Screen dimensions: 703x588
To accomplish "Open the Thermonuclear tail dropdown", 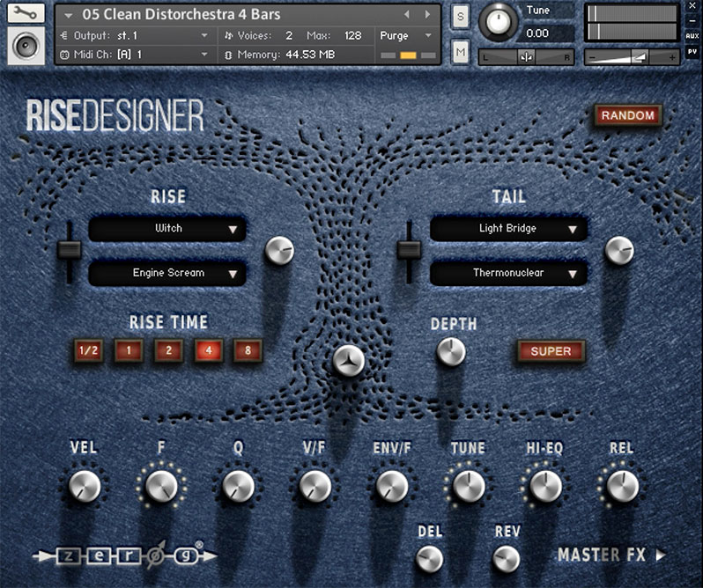I will pos(508,273).
